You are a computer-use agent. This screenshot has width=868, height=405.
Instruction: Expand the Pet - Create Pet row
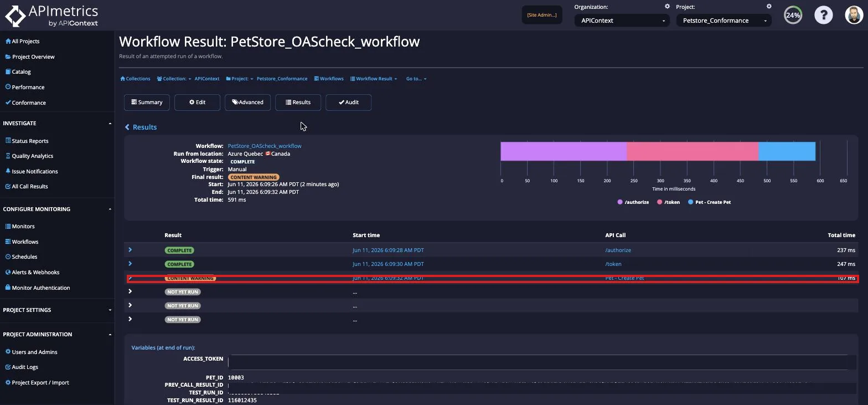(x=130, y=278)
